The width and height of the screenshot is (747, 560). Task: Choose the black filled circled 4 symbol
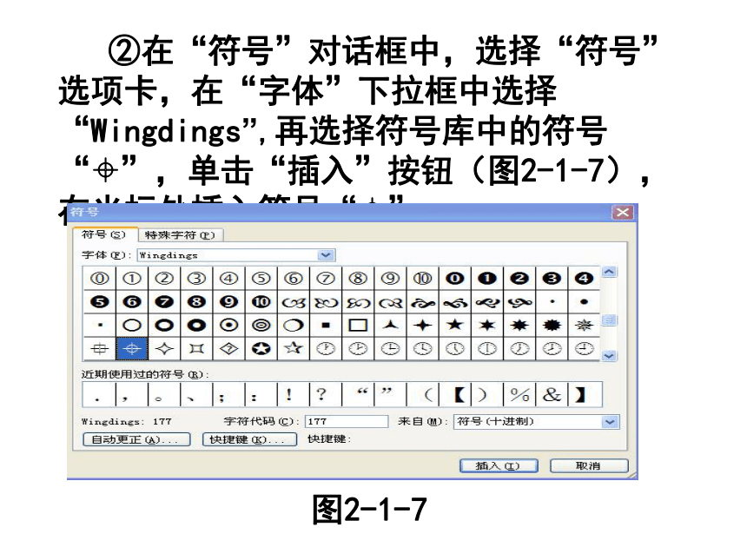(x=584, y=278)
